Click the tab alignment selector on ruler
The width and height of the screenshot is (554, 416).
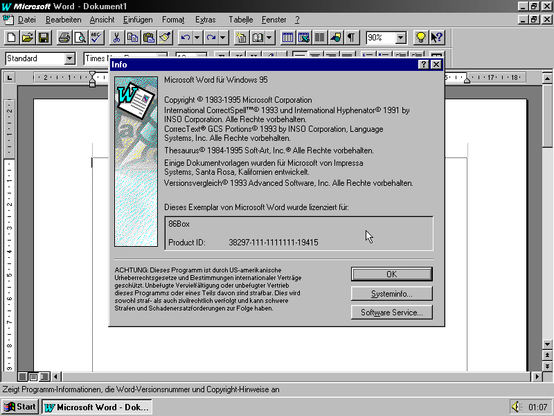point(10,77)
